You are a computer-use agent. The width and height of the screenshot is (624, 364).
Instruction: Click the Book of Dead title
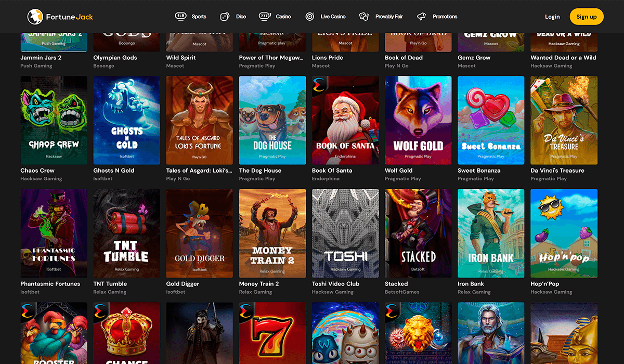click(x=404, y=58)
